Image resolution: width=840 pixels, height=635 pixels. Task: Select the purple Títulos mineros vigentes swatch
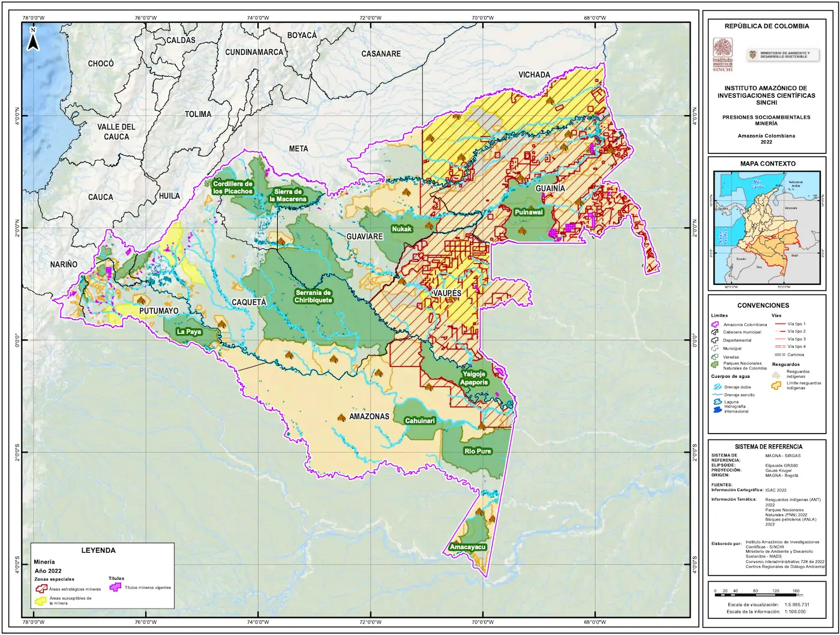pos(116,587)
